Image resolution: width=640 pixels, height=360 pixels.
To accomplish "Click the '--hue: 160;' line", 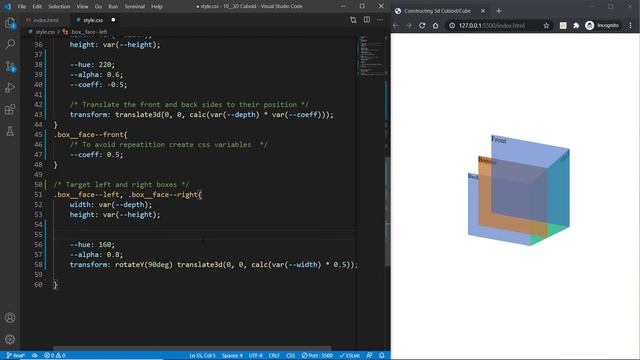I will click(x=92, y=244).
